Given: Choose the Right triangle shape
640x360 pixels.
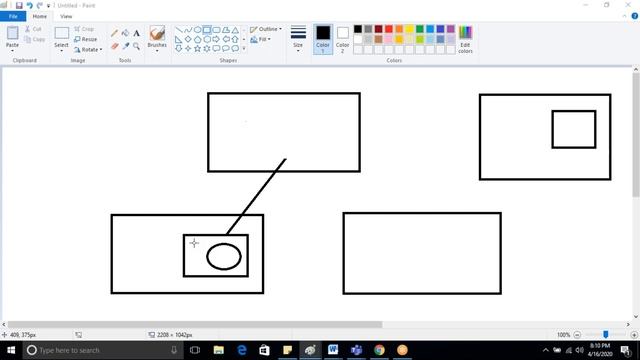Looking at the screenshot, I should [179, 39].
